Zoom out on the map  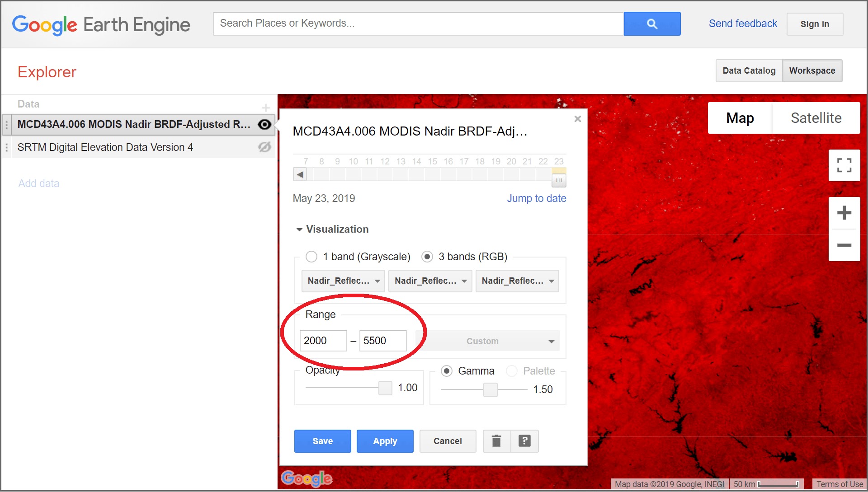[x=844, y=245]
